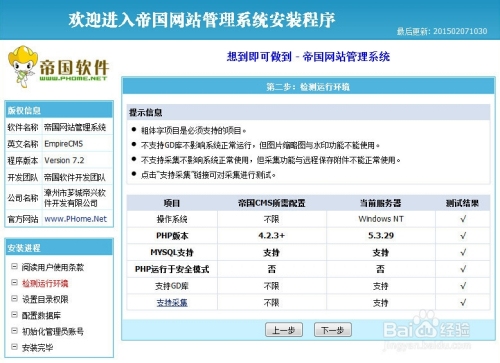Image resolution: width=500 pixels, height=363 pixels.
Task: Click the 第二步：检测运行环境 header bar
Action: (x=308, y=87)
